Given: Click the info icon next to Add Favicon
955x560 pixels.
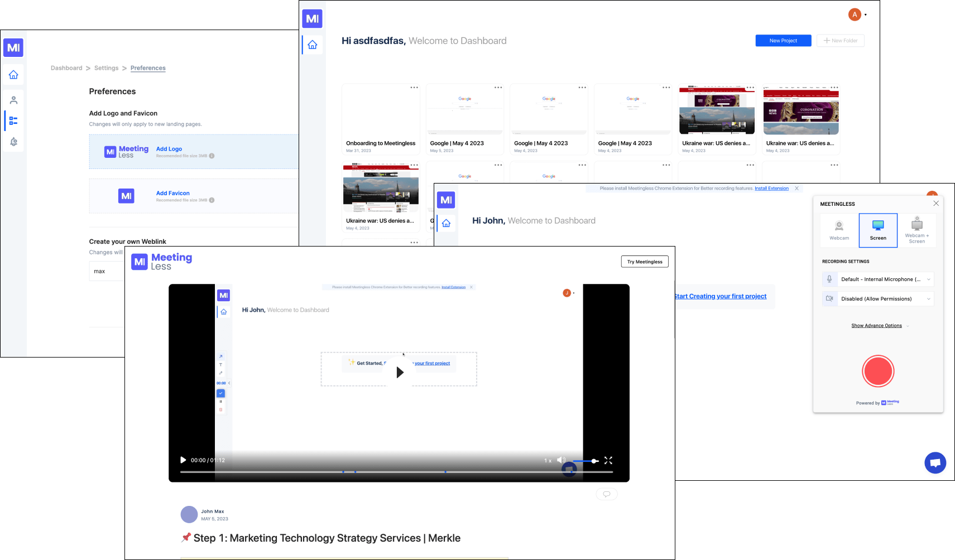Looking at the screenshot, I should pos(212,200).
